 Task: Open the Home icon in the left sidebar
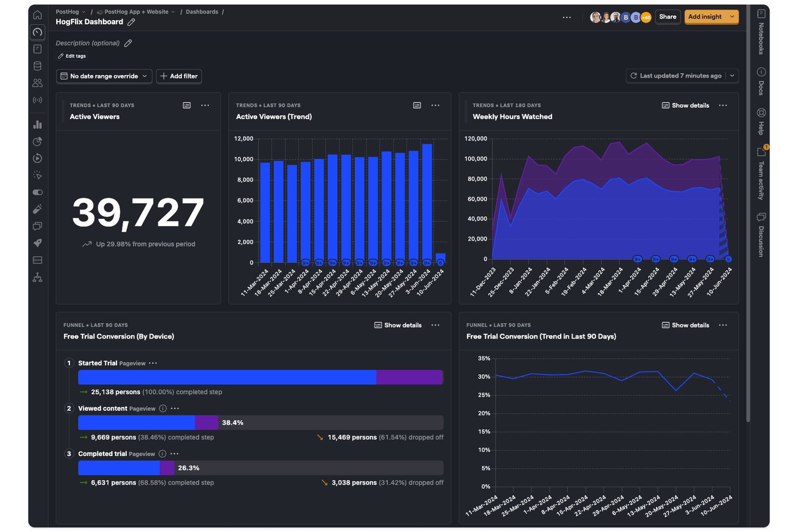pos(37,15)
